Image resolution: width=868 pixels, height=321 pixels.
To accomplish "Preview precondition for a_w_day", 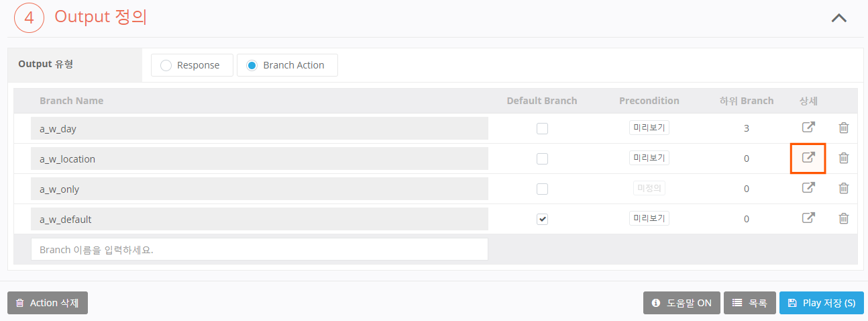I will (x=649, y=128).
